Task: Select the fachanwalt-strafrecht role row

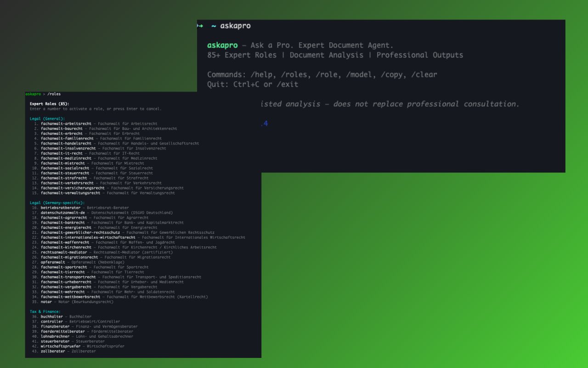Action: coord(90,178)
